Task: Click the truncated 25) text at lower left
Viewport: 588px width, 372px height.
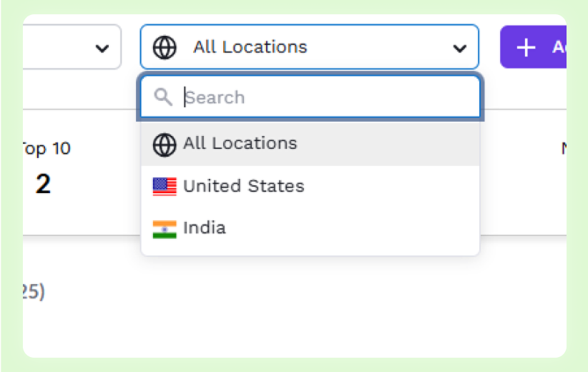Action: pos(34,291)
